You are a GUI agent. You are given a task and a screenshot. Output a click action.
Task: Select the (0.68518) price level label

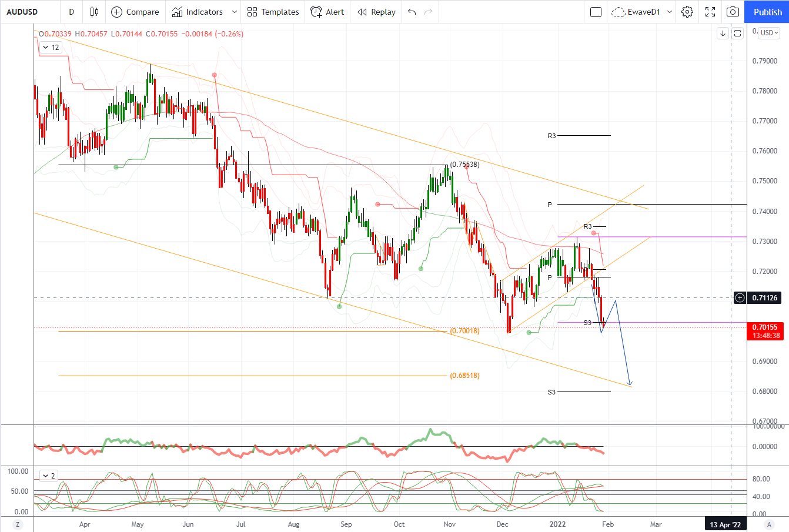(x=464, y=376)
